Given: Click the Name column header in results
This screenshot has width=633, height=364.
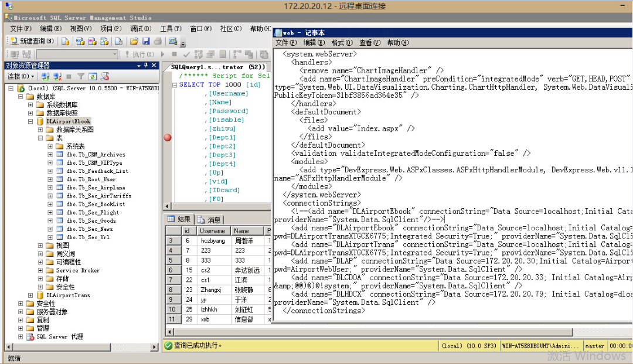Looking at the screenshot, I should [247, 231].
